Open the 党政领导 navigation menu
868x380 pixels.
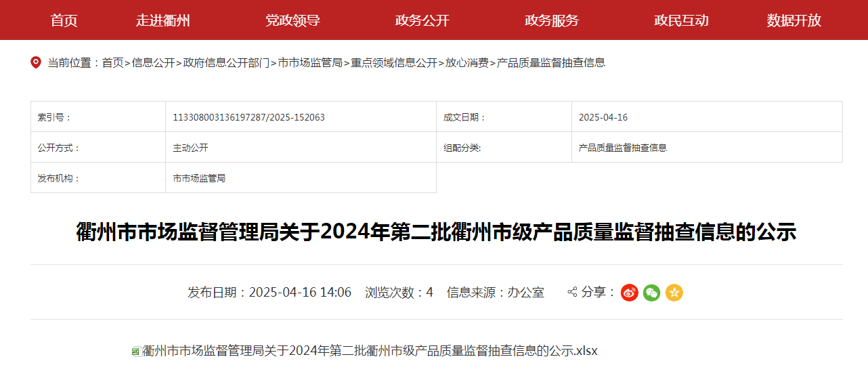(x=292, y=20)
